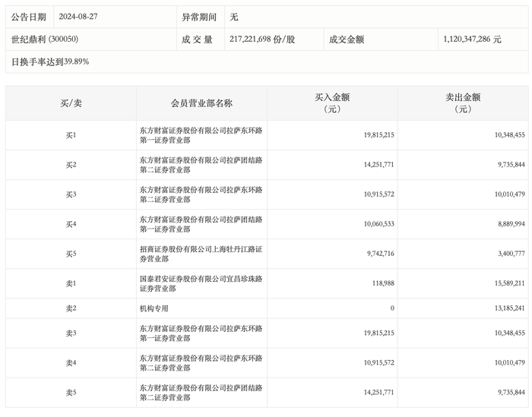Select sell amount 13,185,241

510,308
